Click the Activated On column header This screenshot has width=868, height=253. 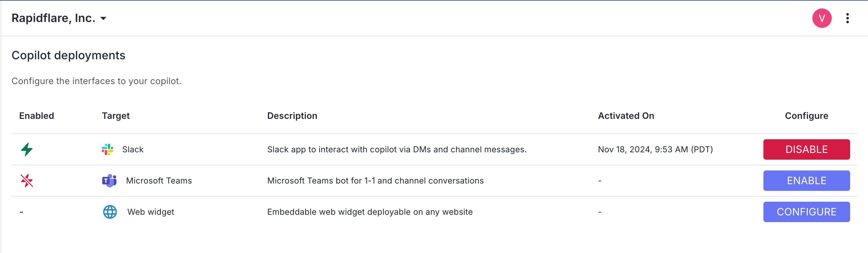(626, 116)
